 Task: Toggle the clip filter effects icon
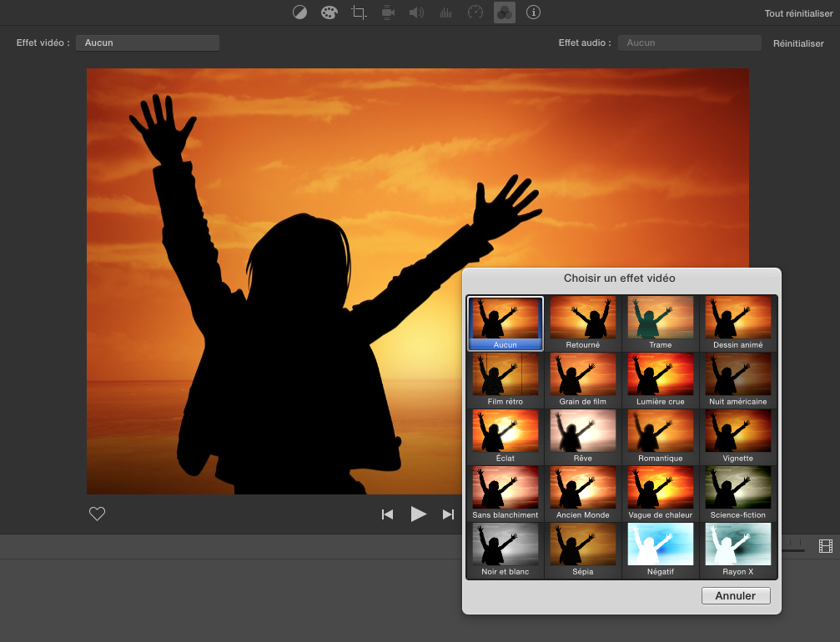pos(505,13)
